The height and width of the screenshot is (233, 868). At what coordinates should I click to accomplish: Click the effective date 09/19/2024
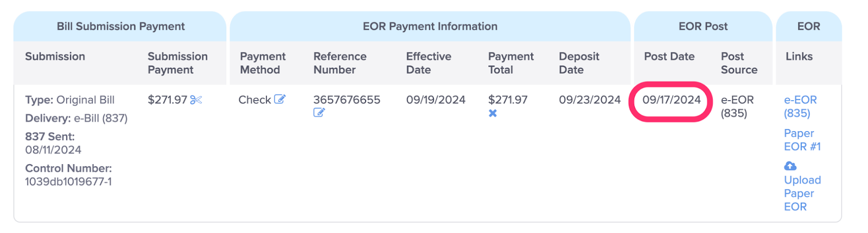436,100
